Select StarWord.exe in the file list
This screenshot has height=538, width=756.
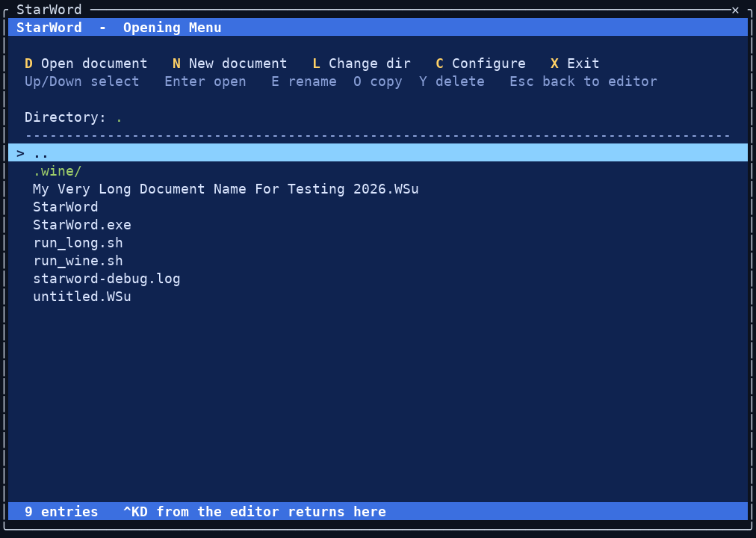tap(82, 225)
